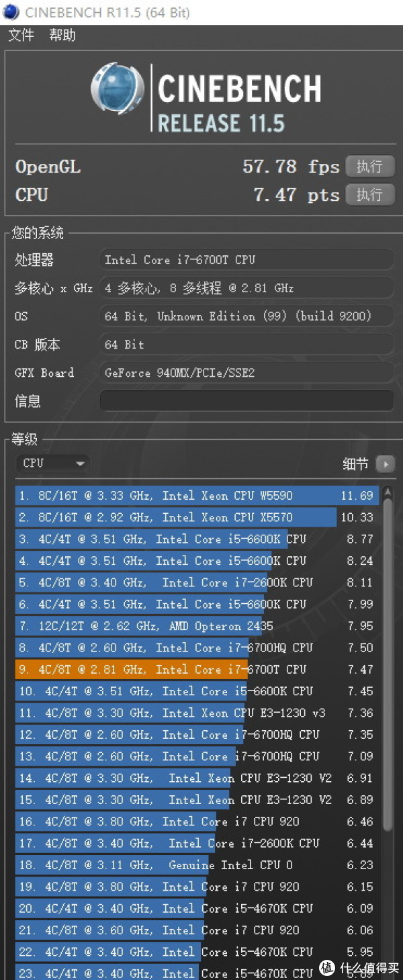This screenshot has width=403, height=980.
Task: Click the empty 信息 input field
Action: (247, 401)
